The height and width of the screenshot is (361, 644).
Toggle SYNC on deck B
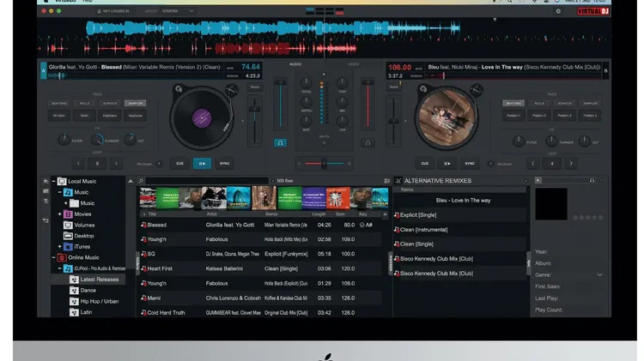pyautogui.click(x=470, y=163)
